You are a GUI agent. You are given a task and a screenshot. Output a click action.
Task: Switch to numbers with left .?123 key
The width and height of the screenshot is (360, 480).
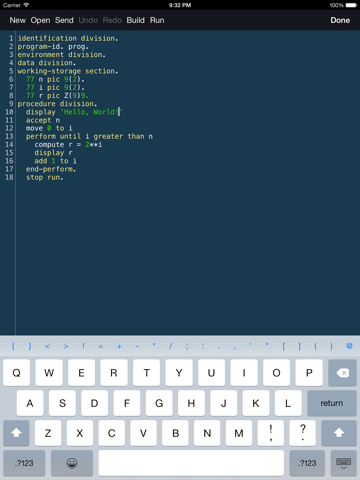tap(24, 463)
